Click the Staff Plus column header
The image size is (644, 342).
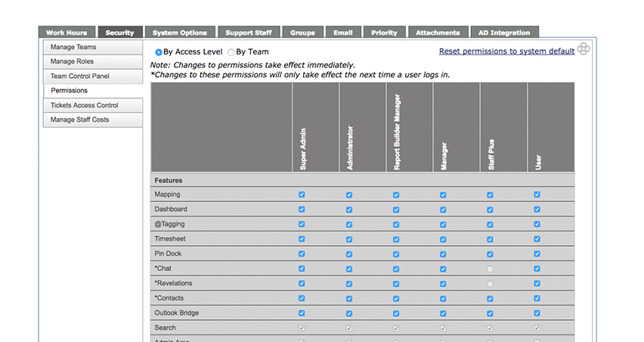504,127
